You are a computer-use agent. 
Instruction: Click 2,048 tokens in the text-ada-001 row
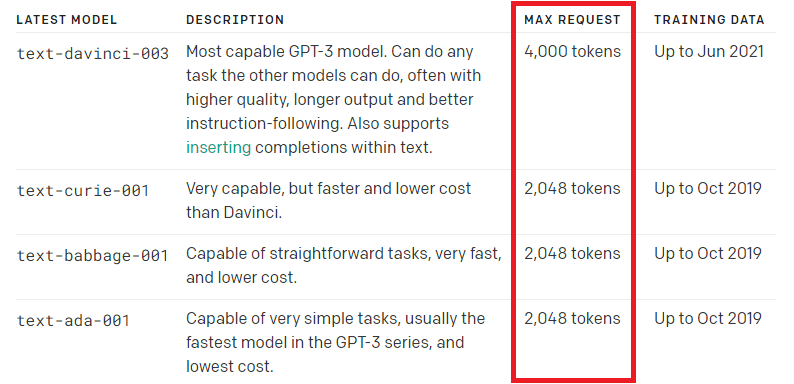(x=572, y=318)
